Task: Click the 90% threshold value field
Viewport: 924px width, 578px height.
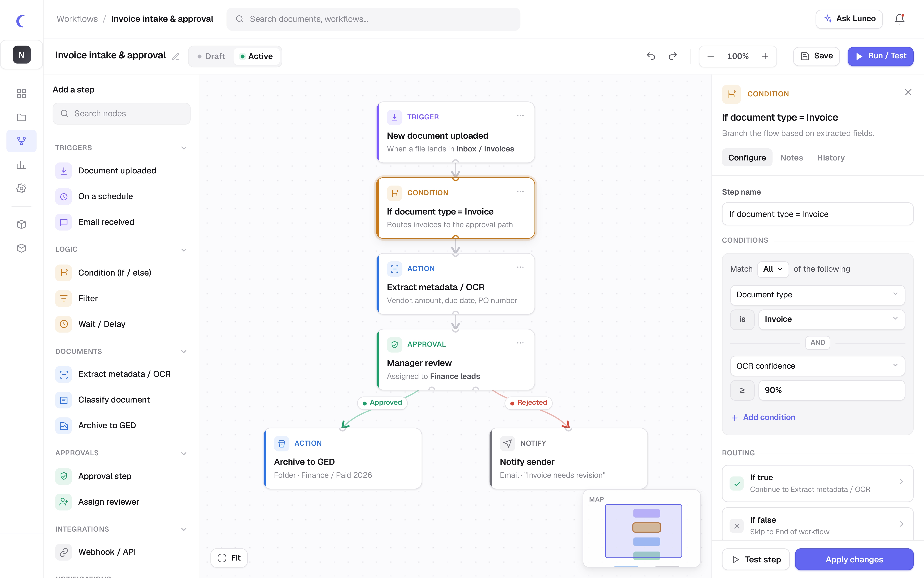Action: tap(832, 390)
